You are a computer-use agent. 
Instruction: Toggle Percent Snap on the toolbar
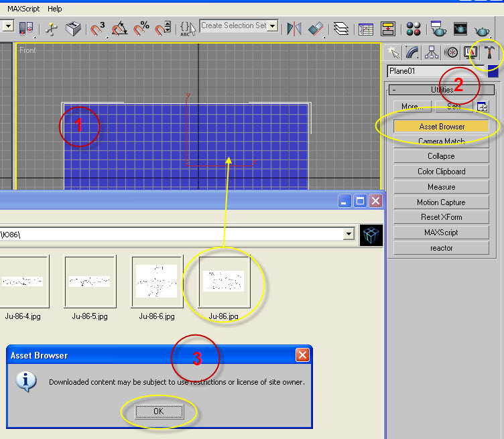tap(141, 28)
